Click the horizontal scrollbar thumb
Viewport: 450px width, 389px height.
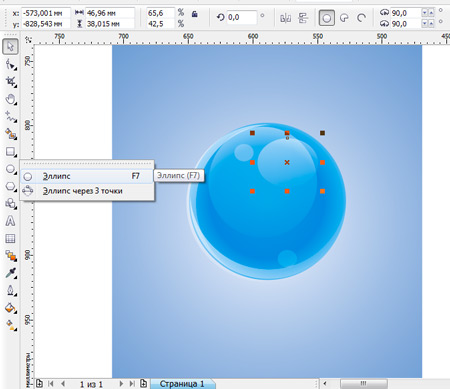[x=364, y=383]
